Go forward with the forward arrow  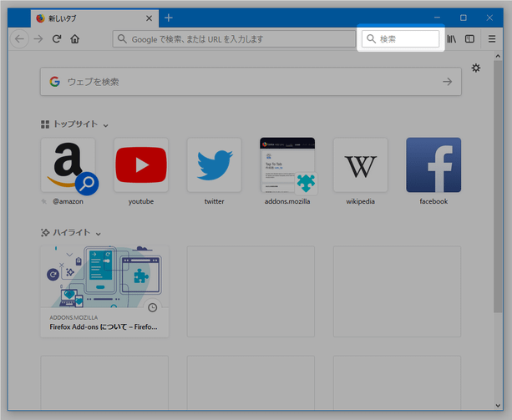tap(38, 39)
